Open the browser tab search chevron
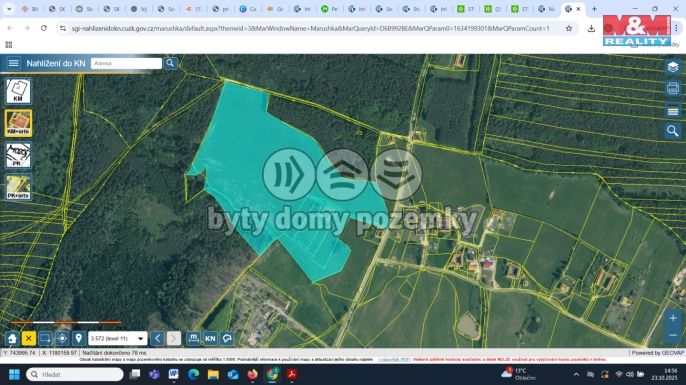The image size is (686, 385). point(9,9)
